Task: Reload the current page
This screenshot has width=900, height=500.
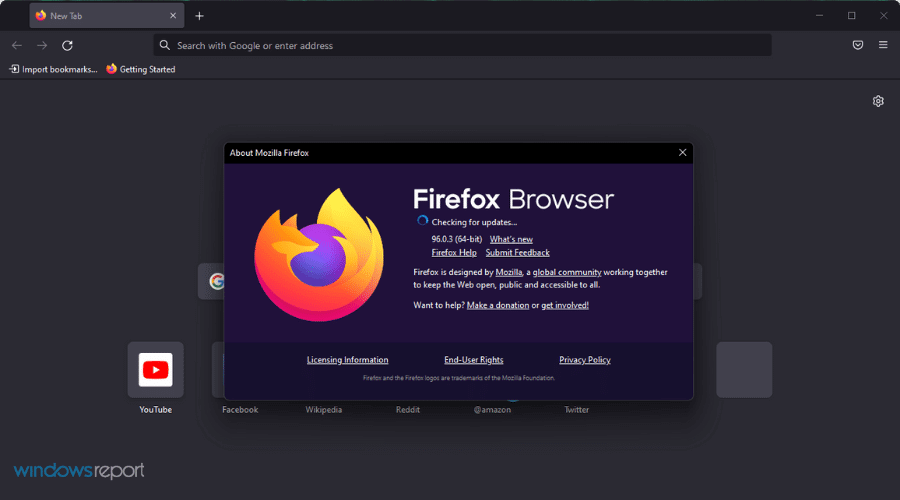Action: 67,45
